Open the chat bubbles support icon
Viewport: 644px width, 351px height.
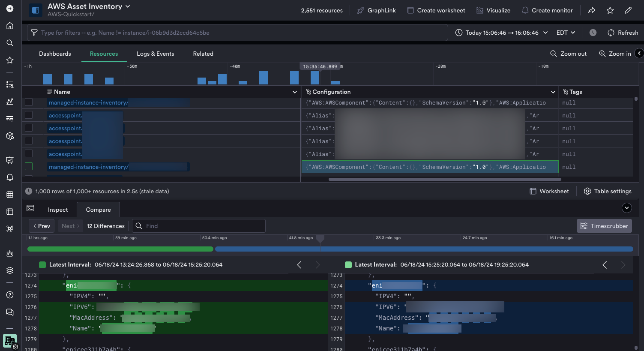tap(10, 312)
